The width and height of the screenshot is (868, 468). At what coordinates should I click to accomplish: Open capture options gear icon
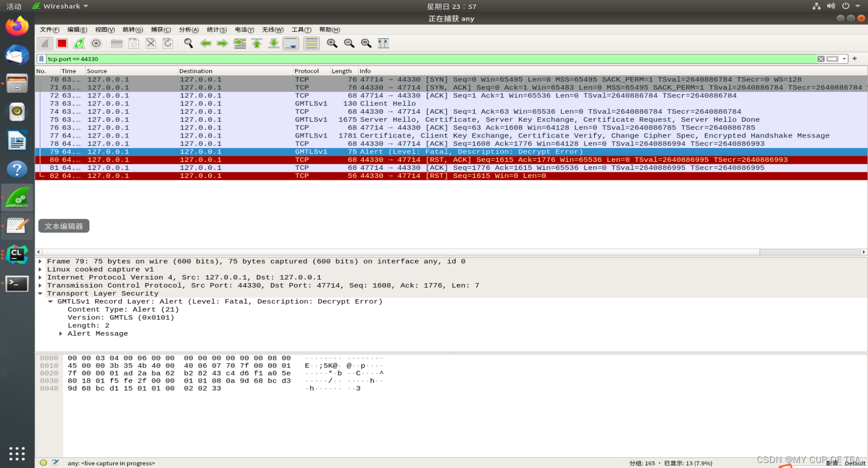[x=96, y=43]
